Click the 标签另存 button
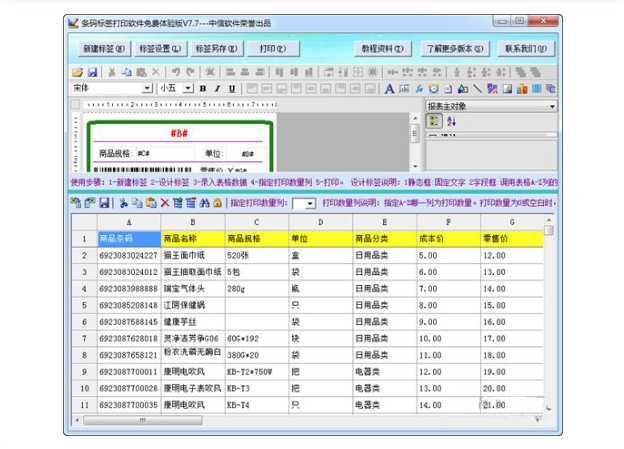The image size is (624, 449). point(216,49)
